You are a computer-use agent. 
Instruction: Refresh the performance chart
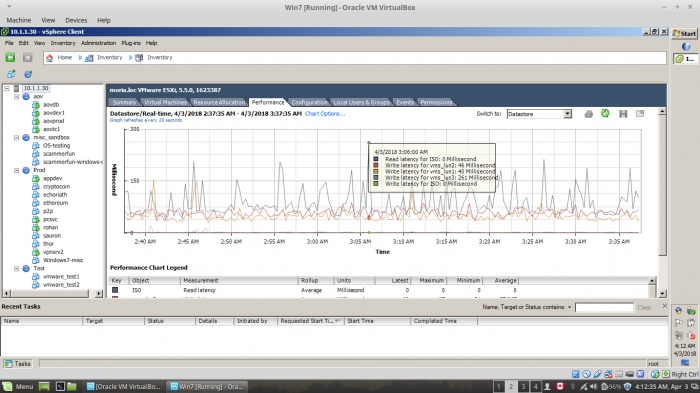(605, 113)
